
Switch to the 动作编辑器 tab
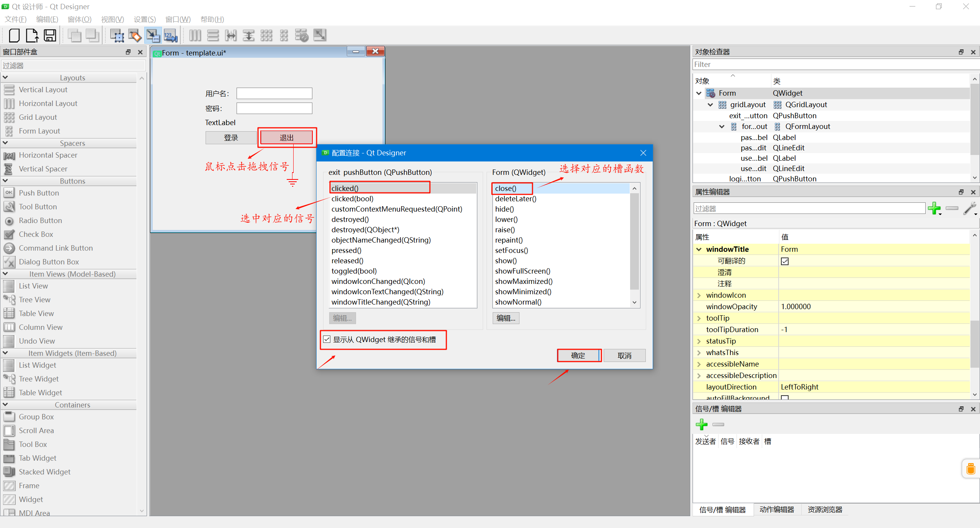tap(777, 510)
